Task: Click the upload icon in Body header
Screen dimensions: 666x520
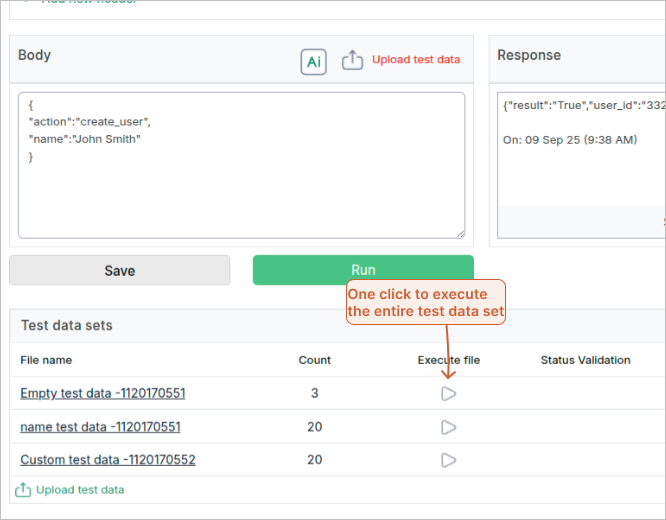Action: coord(352,61)
